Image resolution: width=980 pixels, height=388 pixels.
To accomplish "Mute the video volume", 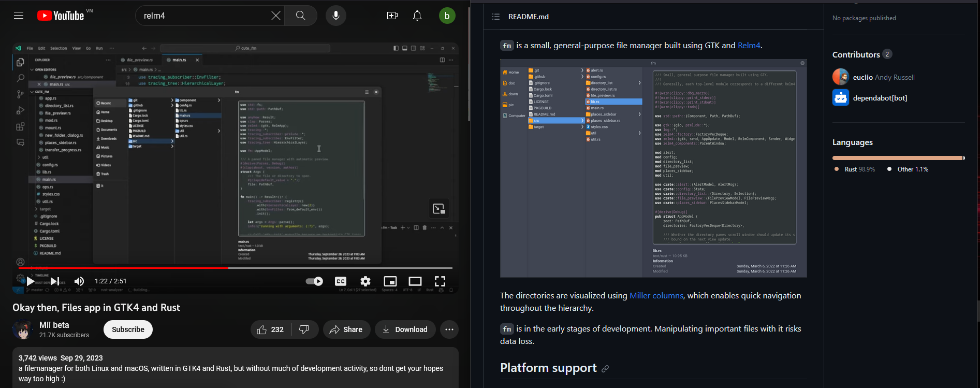I will (79, 281).
